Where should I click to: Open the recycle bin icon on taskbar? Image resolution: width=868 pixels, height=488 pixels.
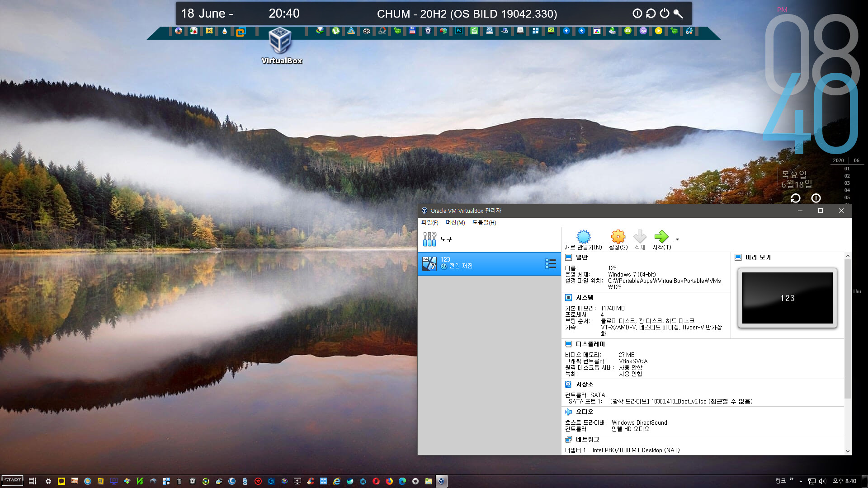click(179, 481)
